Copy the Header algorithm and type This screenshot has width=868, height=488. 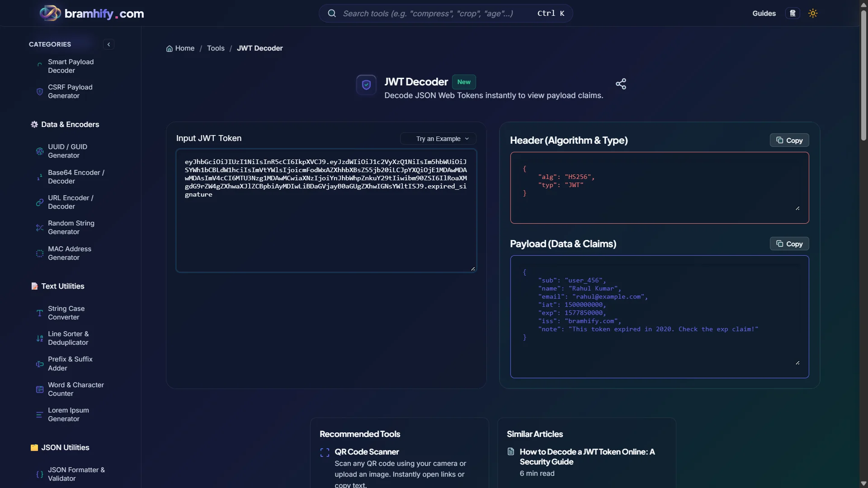(x=789, y=140)
